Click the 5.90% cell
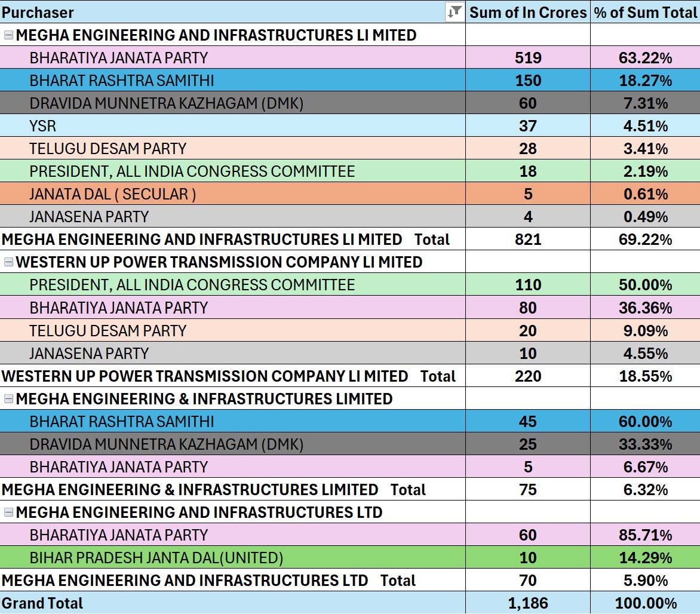 pyautogui.click(x=645, y=580)
